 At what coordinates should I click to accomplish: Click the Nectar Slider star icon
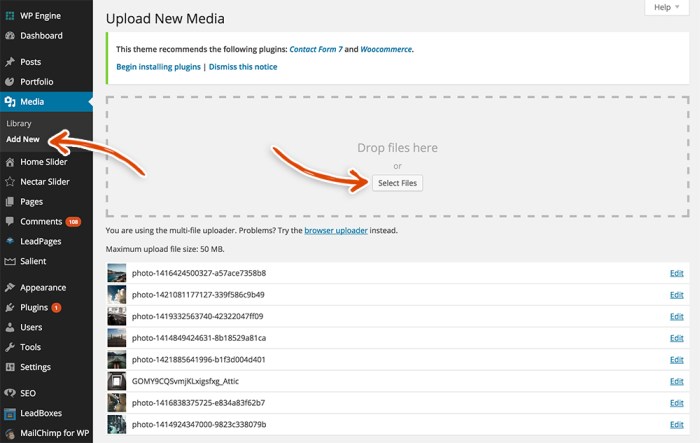pyautogui.click(x=10, y=182)
